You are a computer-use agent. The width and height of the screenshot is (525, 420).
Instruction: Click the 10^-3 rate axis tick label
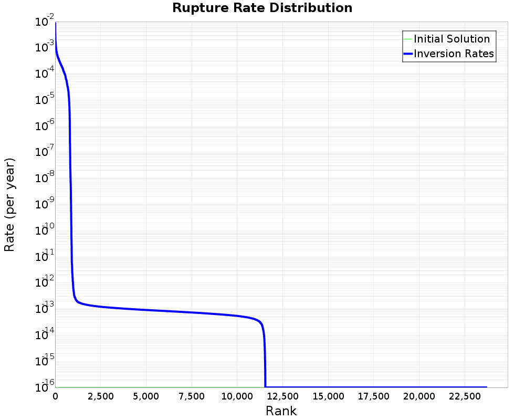click(44, 47)
